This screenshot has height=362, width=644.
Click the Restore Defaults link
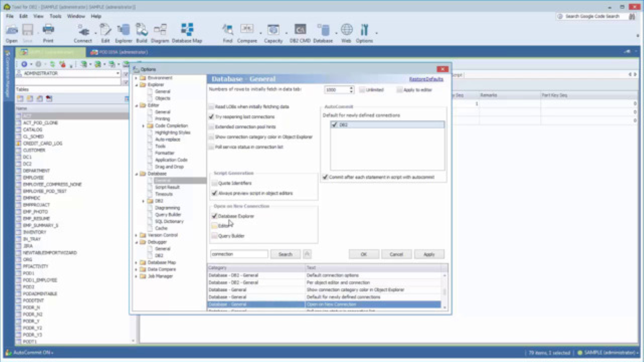(x=426, y=79)
